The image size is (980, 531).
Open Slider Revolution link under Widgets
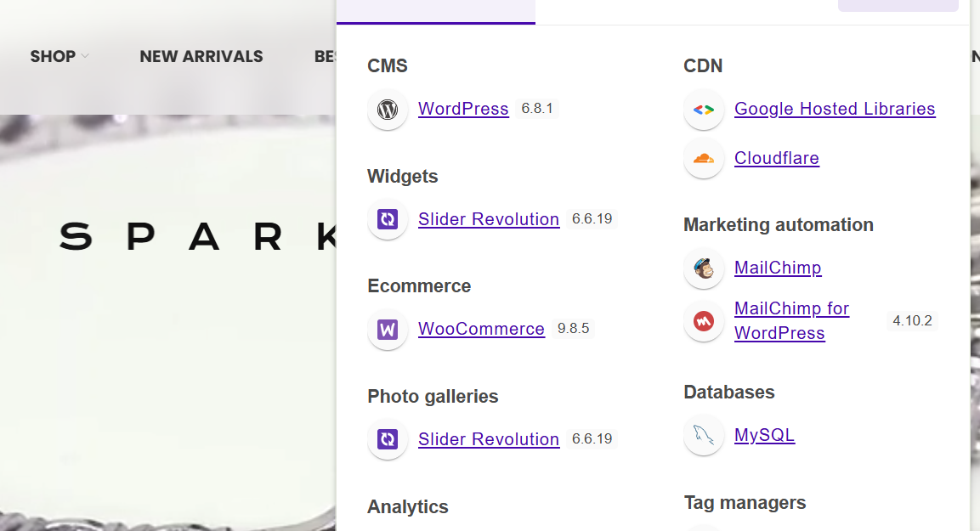pyautogui.click(x=489, y=219)
